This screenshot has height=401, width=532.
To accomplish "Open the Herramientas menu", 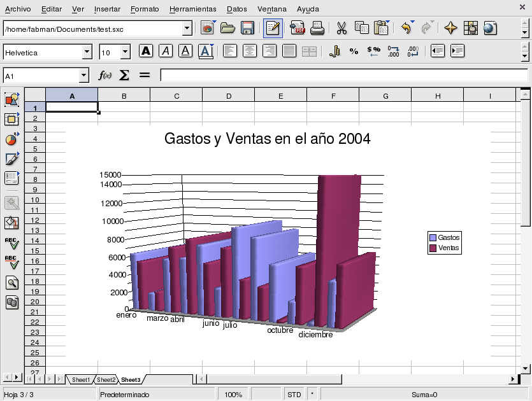I will tap(192, 9).
